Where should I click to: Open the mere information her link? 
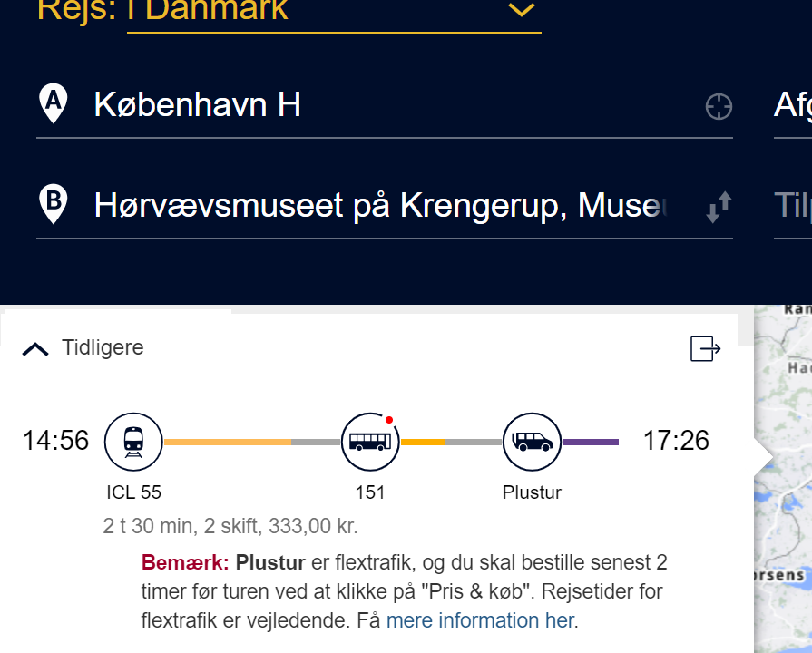(x=481, y=619)
